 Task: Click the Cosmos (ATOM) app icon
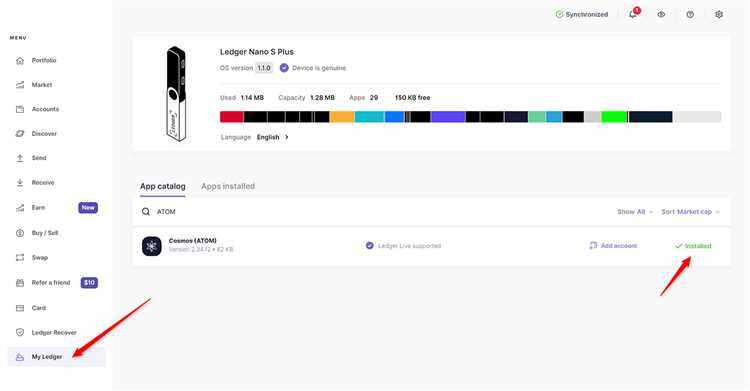click(152, 246)
